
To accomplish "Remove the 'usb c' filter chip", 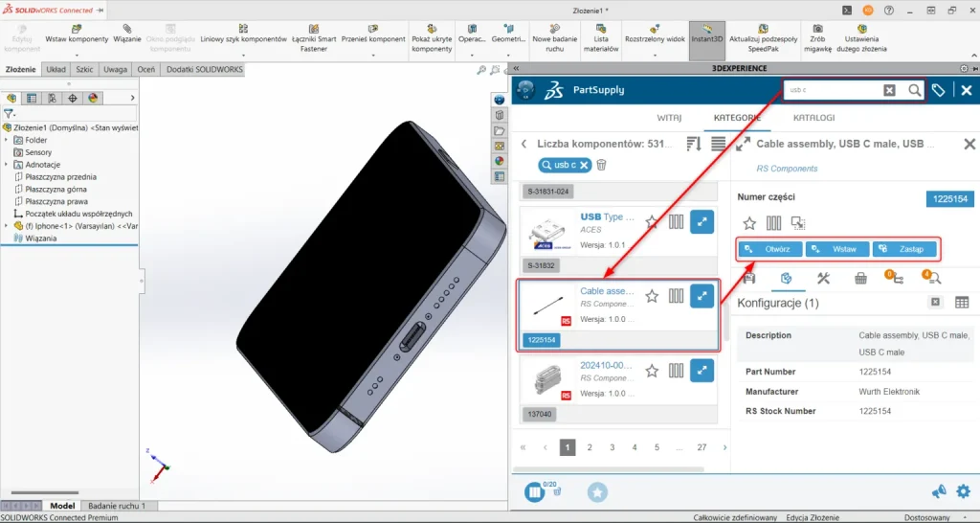I will tap(584, 165).
